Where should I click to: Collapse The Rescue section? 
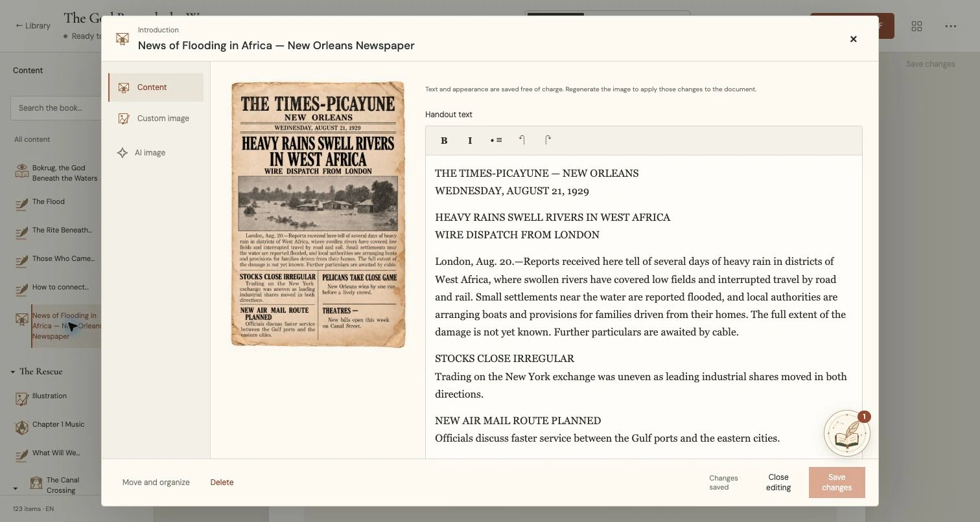click(x=13, y=372)
